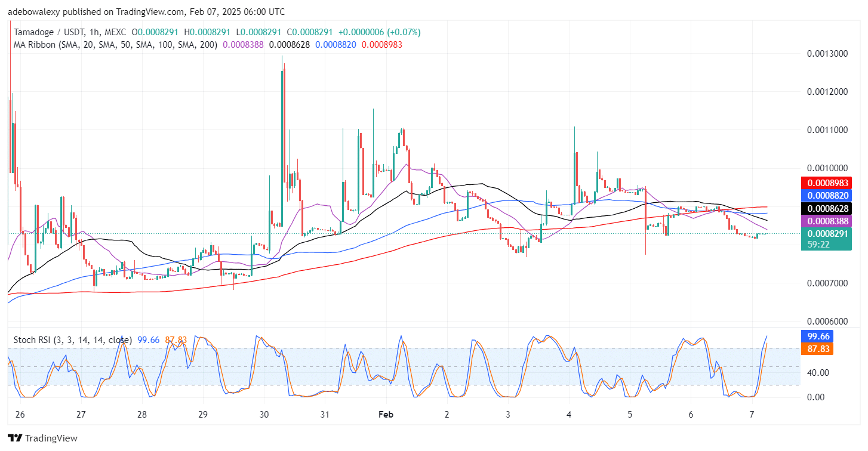Click the date label 30 on time axis
868x451 pixels.
click(264, 415)
